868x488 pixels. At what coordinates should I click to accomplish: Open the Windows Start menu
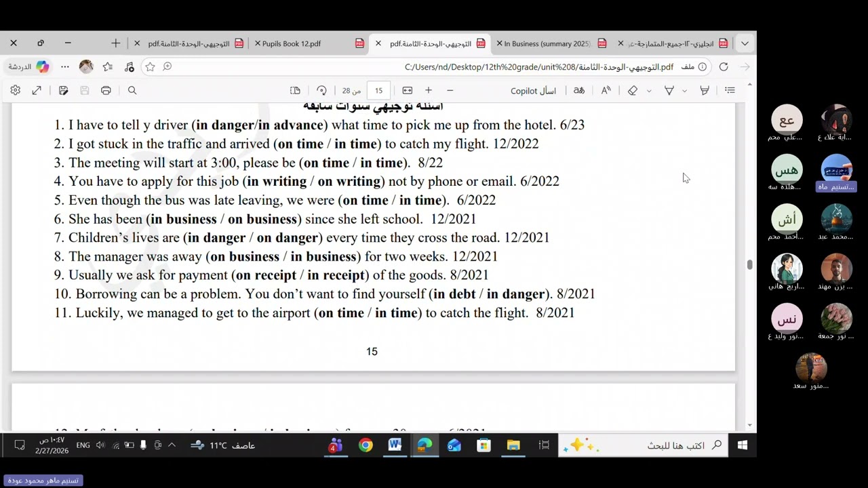coord(743,445)
